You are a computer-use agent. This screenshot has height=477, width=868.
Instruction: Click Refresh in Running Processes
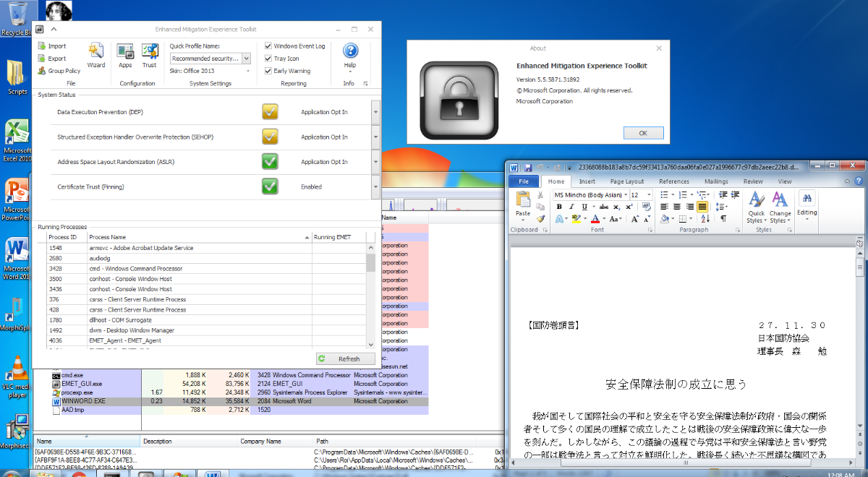346,358
